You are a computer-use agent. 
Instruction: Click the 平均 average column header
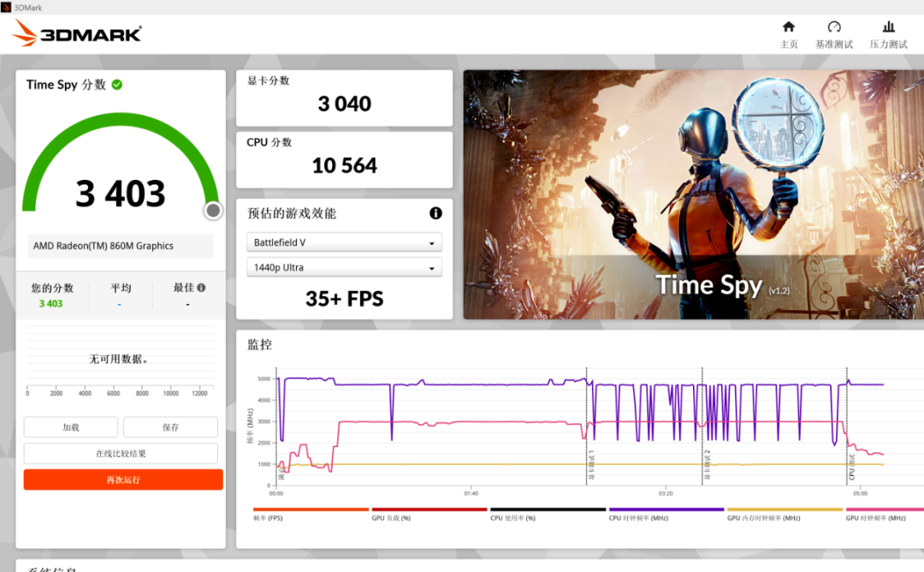click(x=121, y=288)
